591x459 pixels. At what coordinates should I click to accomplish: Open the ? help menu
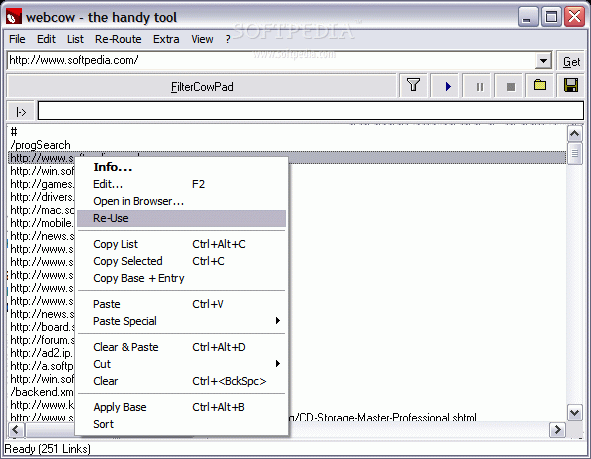pyautogui.click(x=228, y=39)
